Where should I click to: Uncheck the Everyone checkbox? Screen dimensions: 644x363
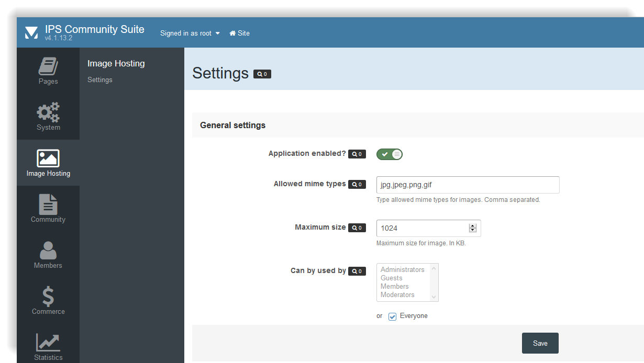coord(393,316)
